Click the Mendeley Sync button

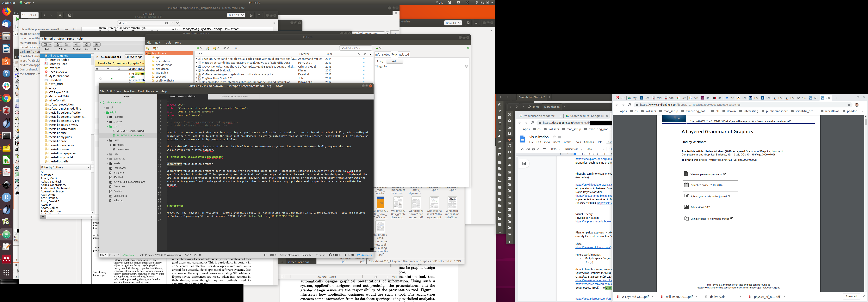(x=87, y=45)
